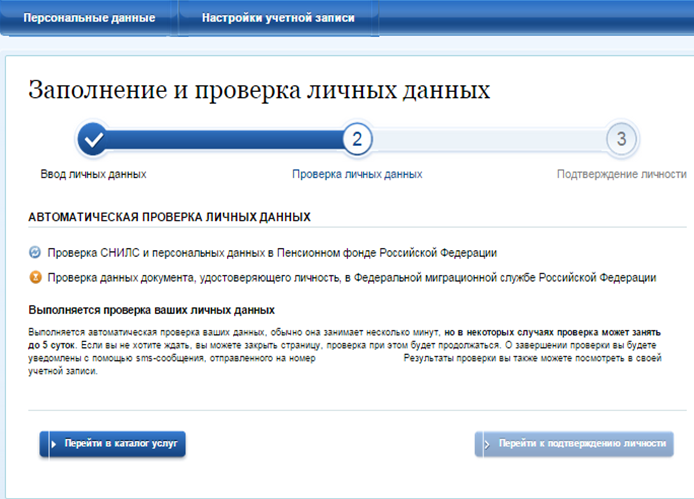Click the empty progress bar between steps 2 and 3
Viewport: 694px width, 499px height.
(489, 139)
